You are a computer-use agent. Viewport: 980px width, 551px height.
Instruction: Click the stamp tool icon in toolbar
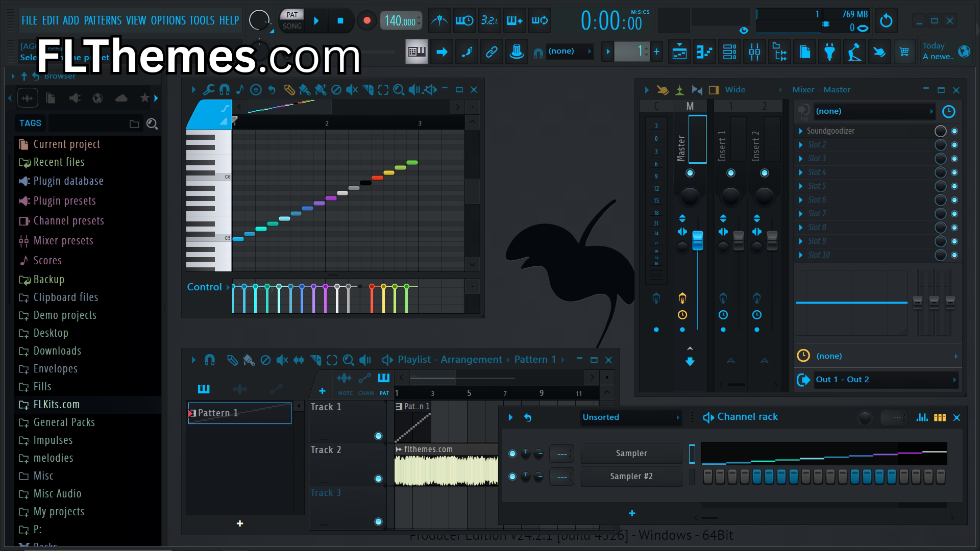(x=517, y=52)
